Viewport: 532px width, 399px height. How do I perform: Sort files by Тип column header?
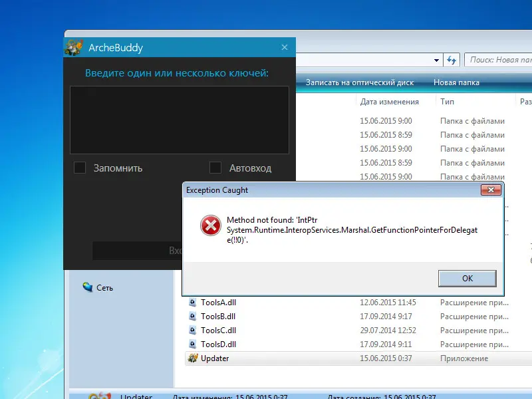tap(447, 102)
